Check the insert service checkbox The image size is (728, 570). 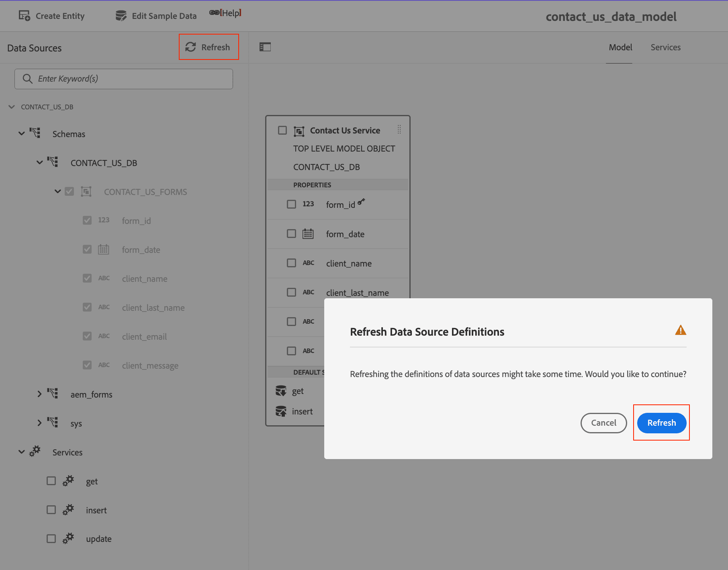click(x=51, y=510)
